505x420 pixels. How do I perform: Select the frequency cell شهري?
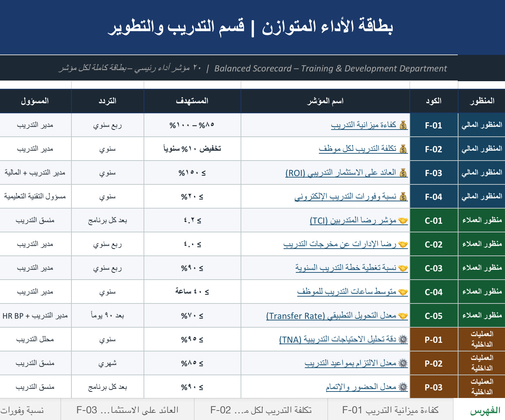pos(107,363)
